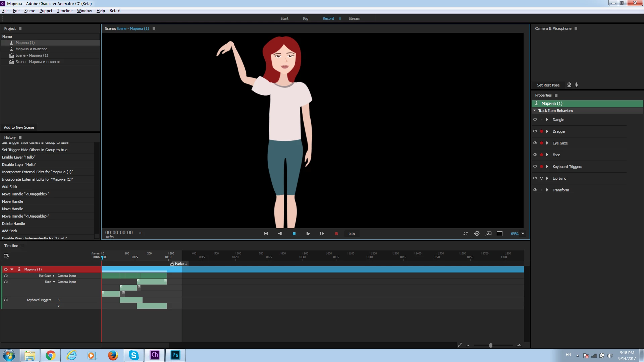This screenshot has width=644, height=362.
Task: Click the Play button under the scene
Action: pyautogui.click(x=308, y=234)
